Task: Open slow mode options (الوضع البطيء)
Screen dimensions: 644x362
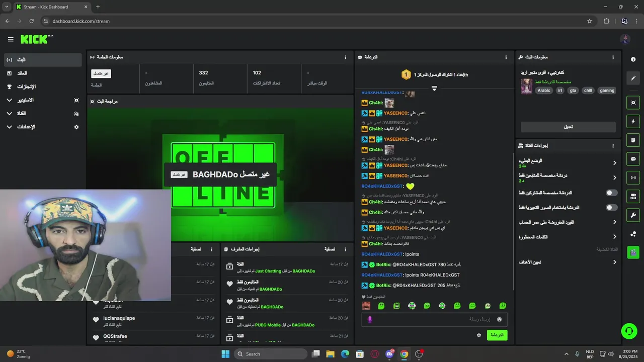Action: (568, 163)
